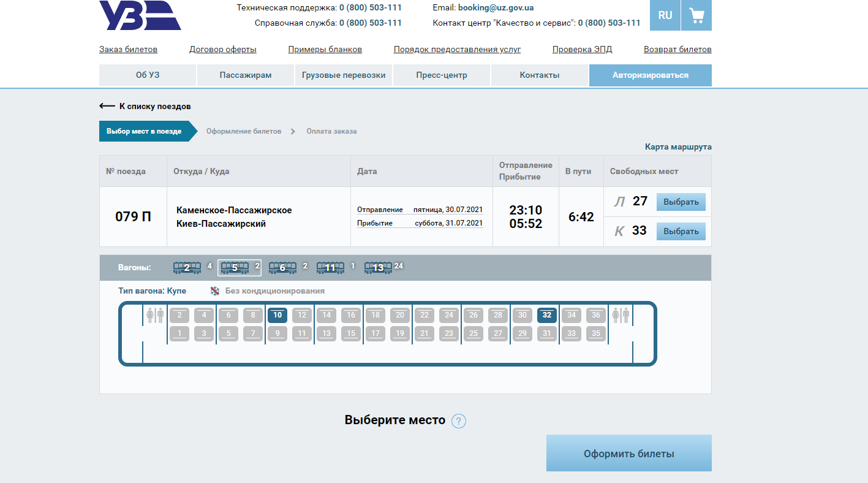This screenshot has height=483, width=868.
Task: Select wagon number 6 icon
Action: pyautogui.click(x=282, y=267)
